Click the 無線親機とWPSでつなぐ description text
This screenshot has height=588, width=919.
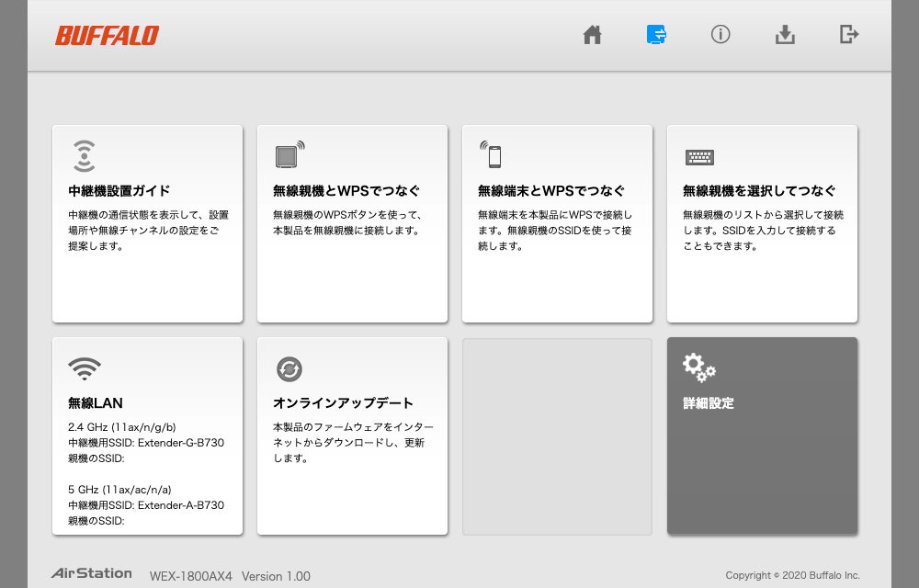[x=347, y=222]
